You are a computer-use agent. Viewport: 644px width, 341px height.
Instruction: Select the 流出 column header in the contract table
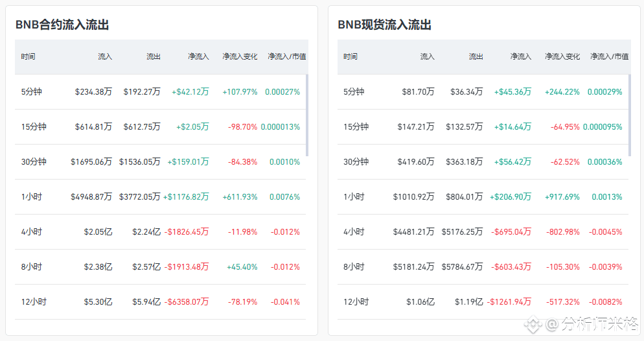tap(154, 56)
